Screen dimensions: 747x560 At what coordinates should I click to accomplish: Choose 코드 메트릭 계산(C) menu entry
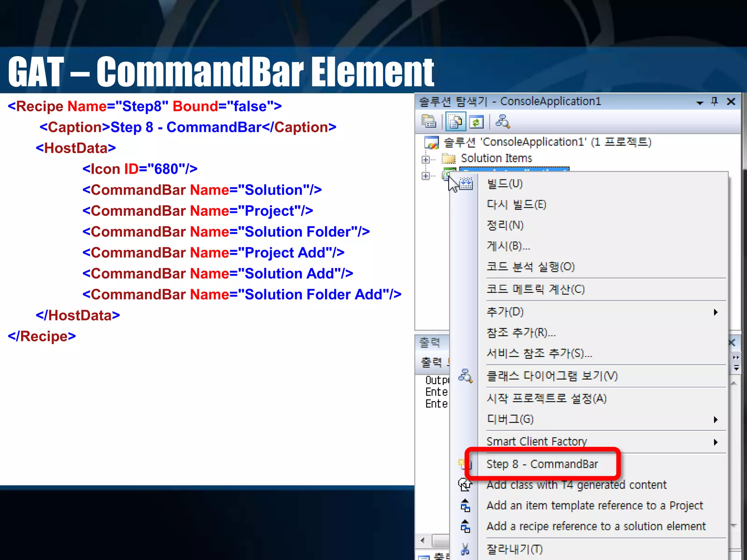coord(536,289)
